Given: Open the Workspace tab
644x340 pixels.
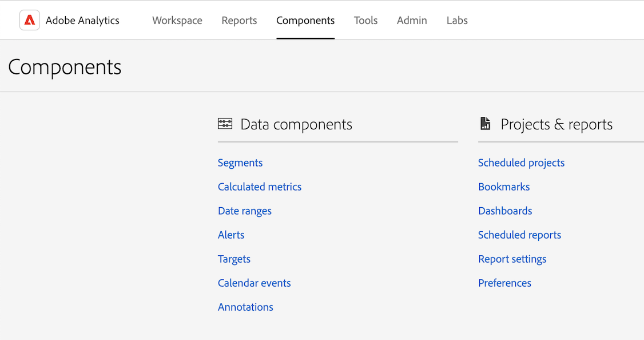Looking at the screenshot, I should (x=177, y=21).
